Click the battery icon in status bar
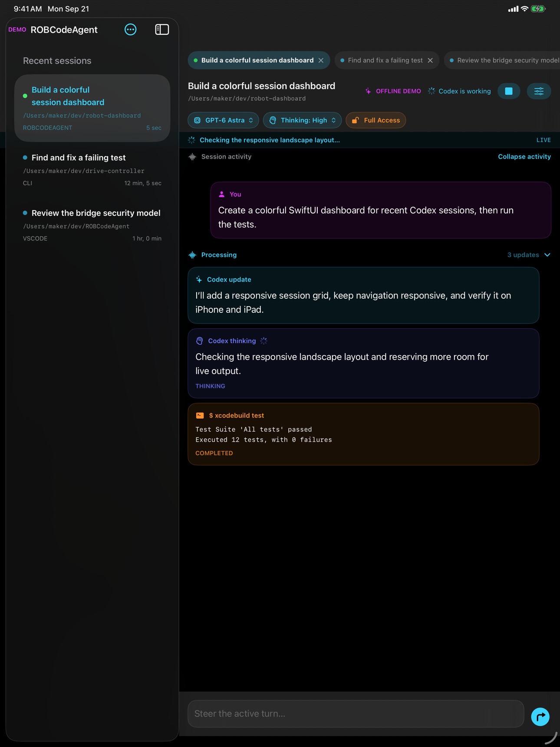 click(538, 9)
